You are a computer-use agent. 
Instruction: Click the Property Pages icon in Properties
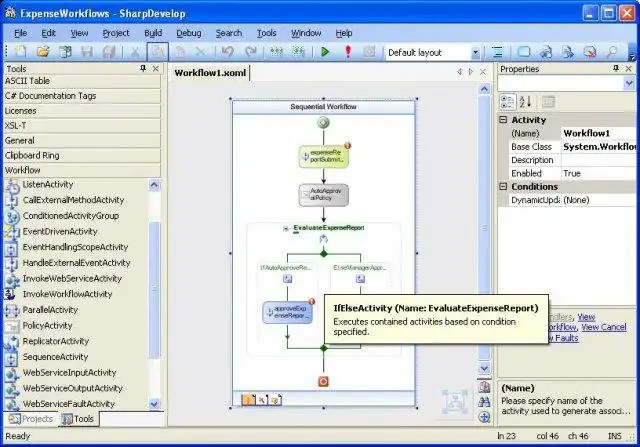click(x=548, y=102)
